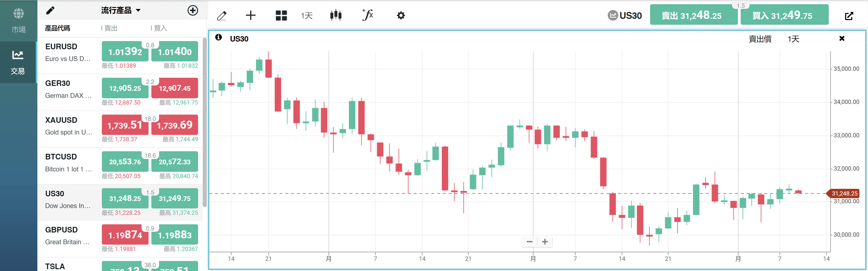868x271 pixels.
Task: Edit watchlist using the pencil icon
Action: pyautogui.click(x=50, y=10)
